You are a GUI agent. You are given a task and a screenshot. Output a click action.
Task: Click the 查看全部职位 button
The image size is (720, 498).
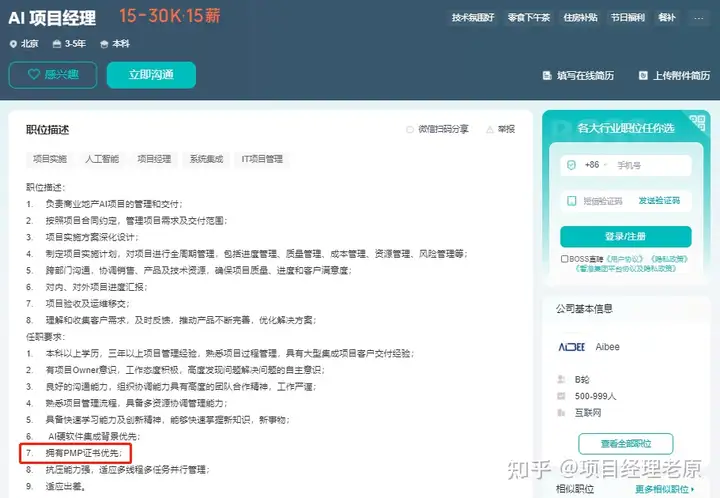(x=625, y=444)
